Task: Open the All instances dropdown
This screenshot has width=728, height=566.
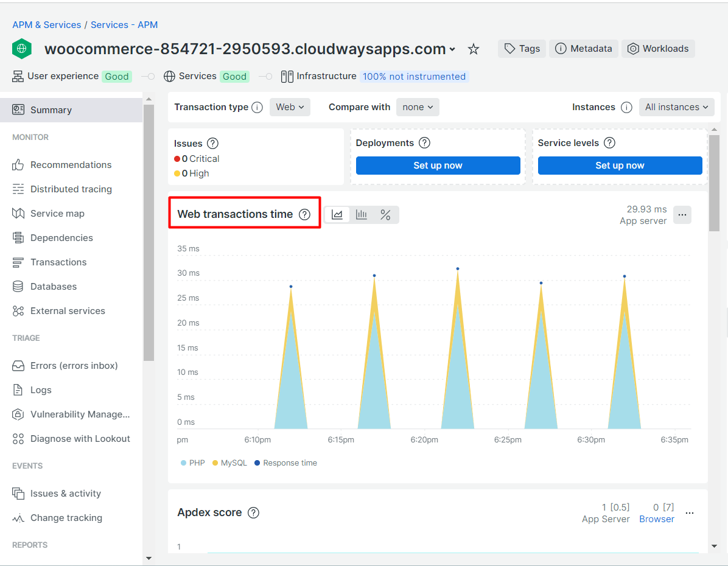Action: [x=676, y=107]
